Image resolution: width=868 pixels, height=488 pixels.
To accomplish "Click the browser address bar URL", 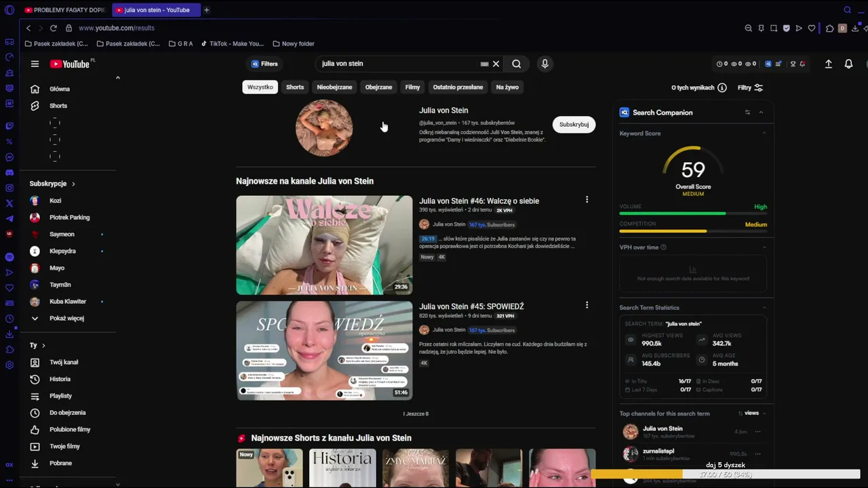I will (x=117, y=28).
